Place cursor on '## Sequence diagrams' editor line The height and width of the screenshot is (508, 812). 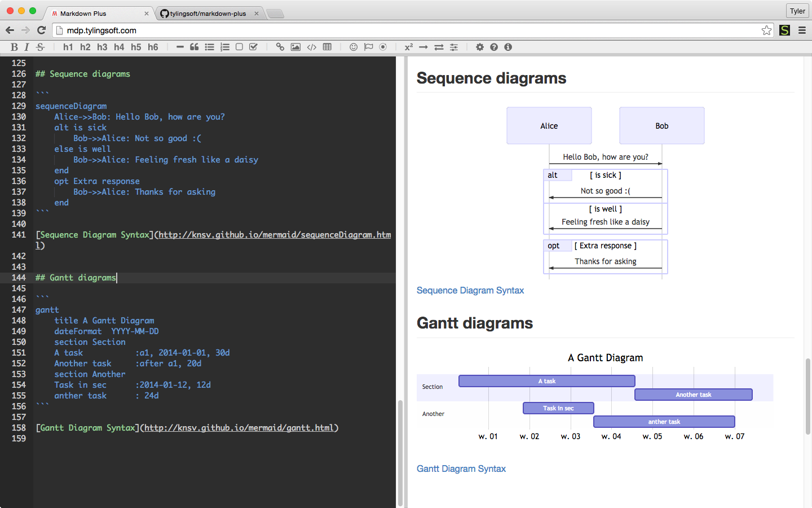click(83, 74)
